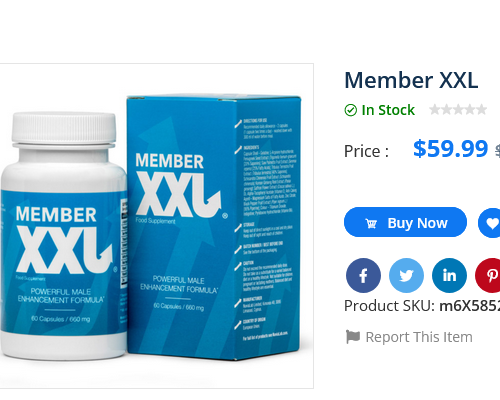Share product on Facebook
Screen dimensions: 500x400
pos(363,275)
